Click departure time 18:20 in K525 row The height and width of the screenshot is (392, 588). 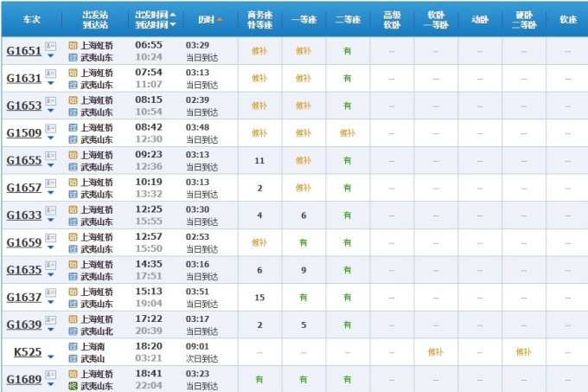[x=149, y=346]
